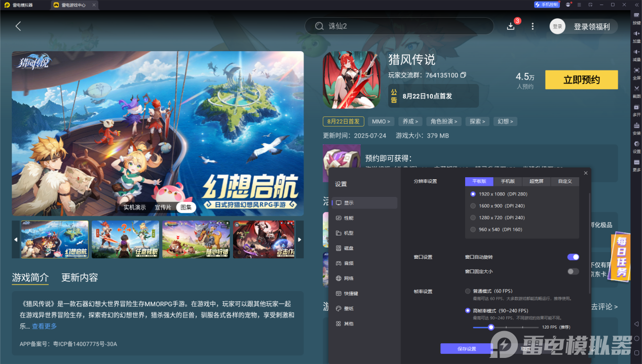Viewport: 642px width, 364px height.
Task: Click the yellow 立即预约 button
Action: [581, 80]
